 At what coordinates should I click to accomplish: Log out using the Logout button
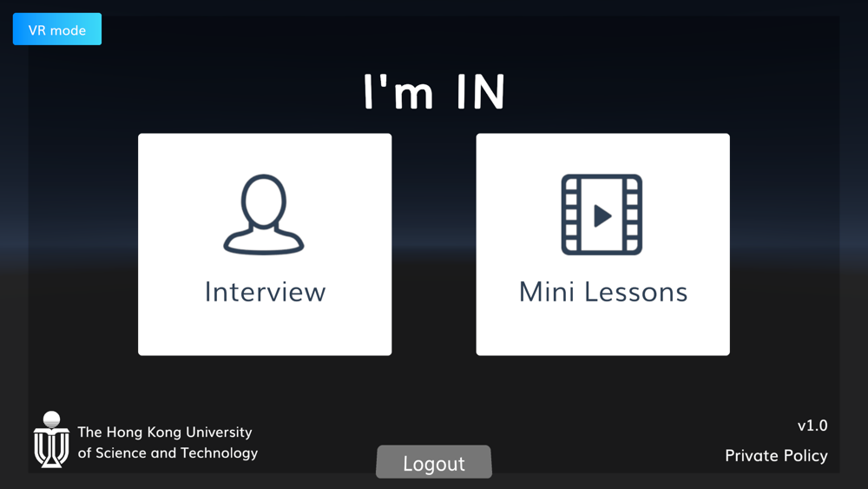point(434,462)
